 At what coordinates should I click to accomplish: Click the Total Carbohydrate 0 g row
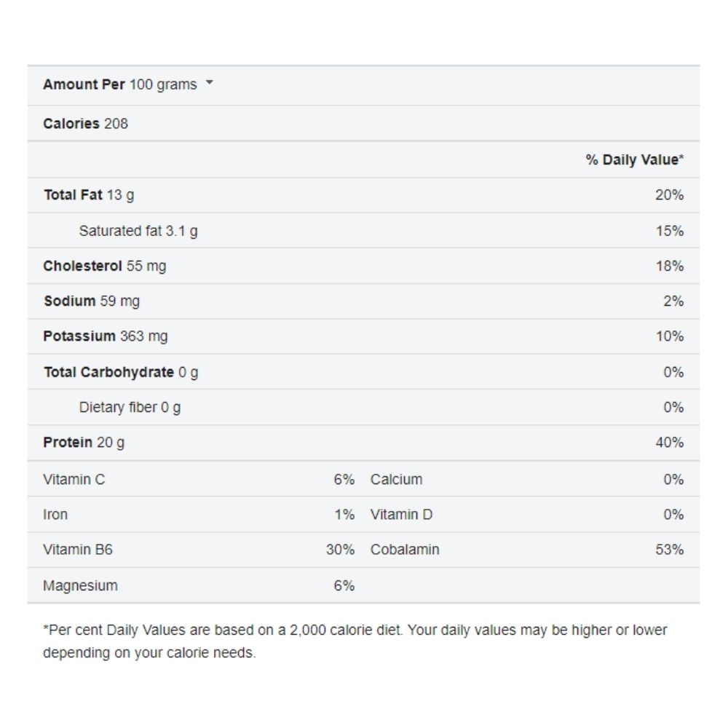(121, 372)
